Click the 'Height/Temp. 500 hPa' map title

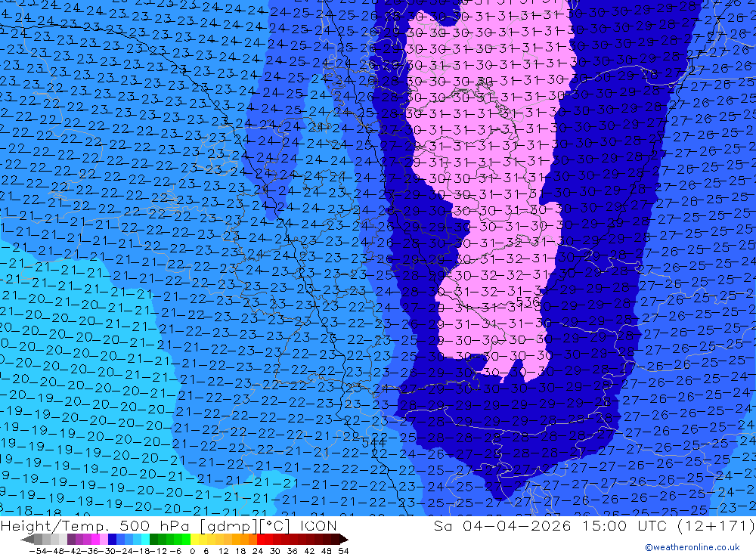pos(95,526)
